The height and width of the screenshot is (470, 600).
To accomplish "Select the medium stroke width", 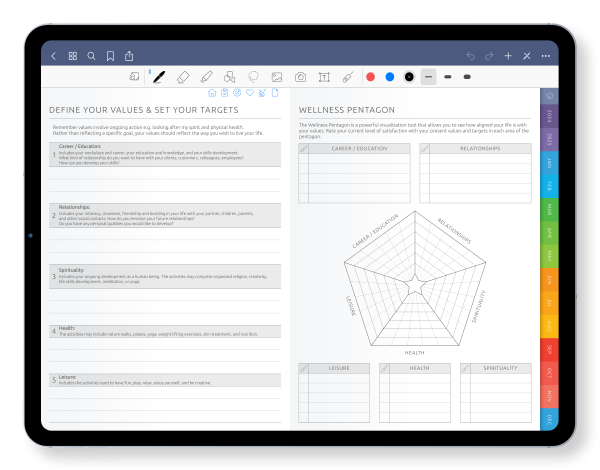I will click(x=448, y=77).
